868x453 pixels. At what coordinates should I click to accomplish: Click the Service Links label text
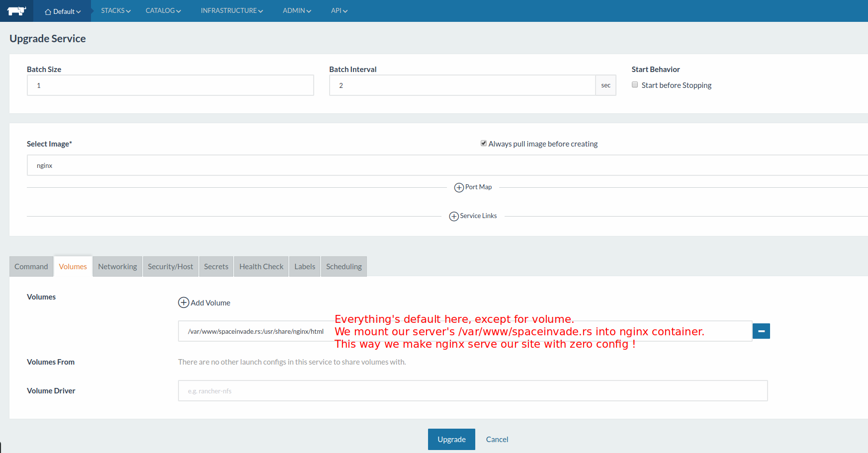click(x=479, y=216)
